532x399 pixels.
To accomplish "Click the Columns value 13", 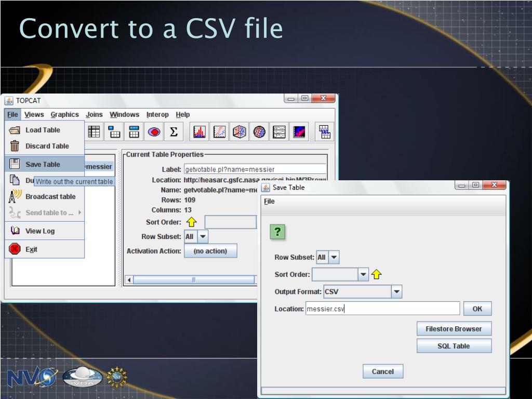I will 188,210.
